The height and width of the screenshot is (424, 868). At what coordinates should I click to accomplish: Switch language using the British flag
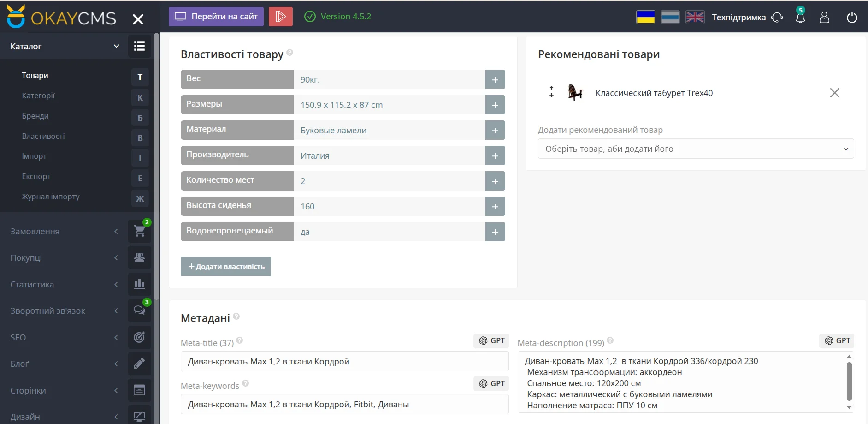click(x=695, y=17)
